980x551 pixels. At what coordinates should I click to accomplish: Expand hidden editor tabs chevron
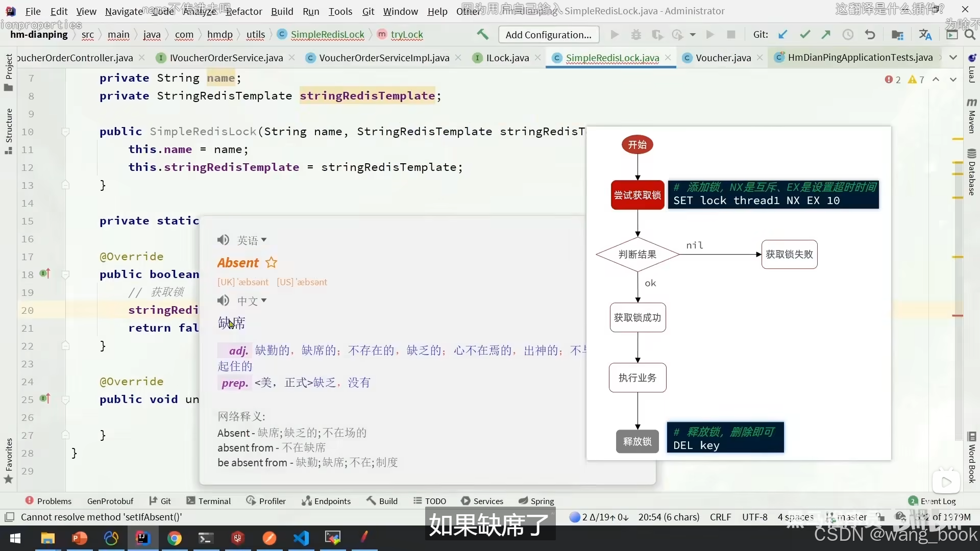point(953,58)
